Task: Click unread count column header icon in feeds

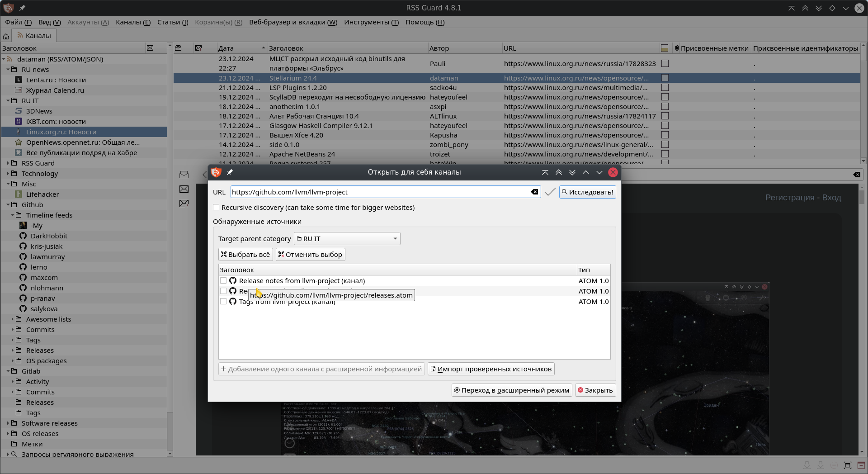Action: pos(150,48)
